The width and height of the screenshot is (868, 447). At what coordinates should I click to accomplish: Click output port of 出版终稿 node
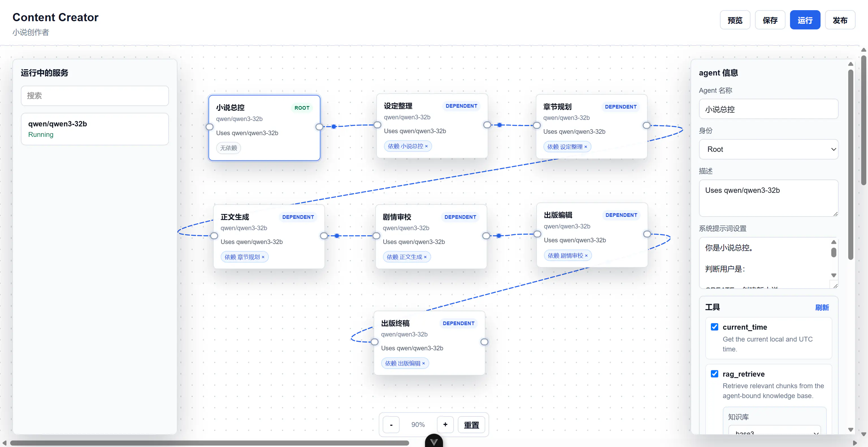tap(484, 342)
